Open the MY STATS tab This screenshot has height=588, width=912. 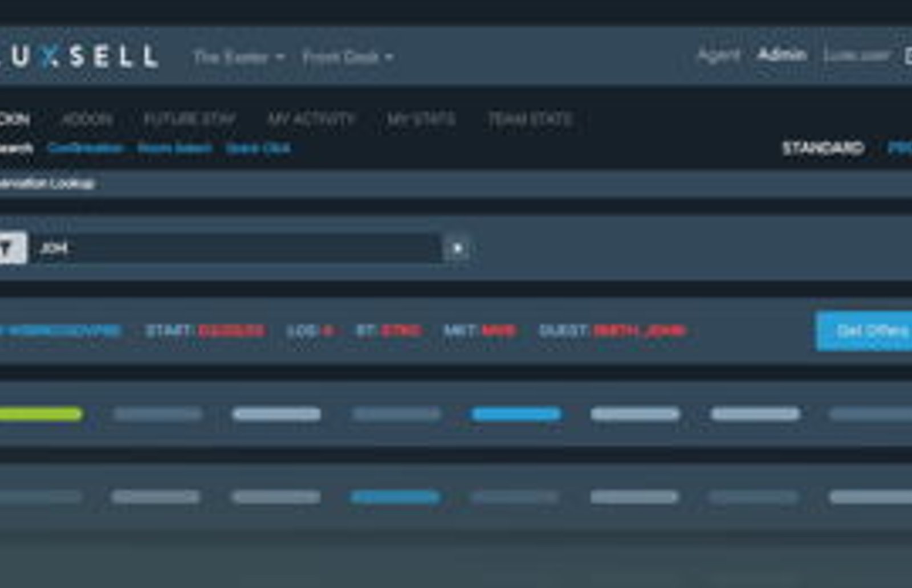(421, 119)
